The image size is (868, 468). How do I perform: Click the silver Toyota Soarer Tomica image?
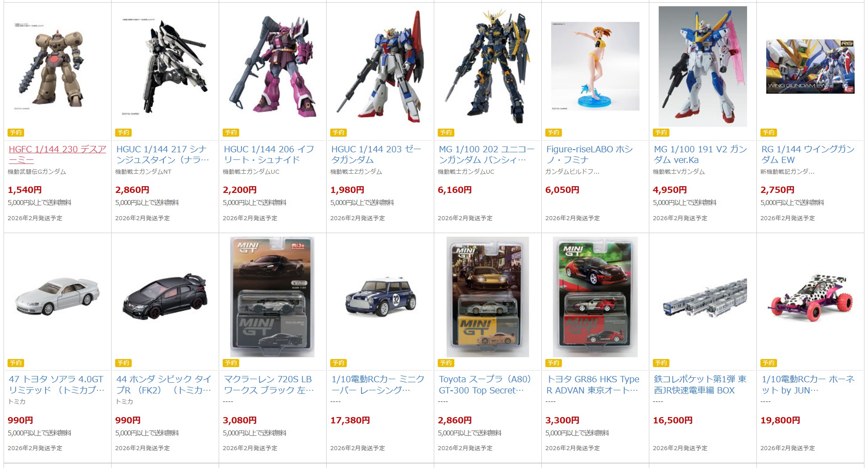[57, 297]
